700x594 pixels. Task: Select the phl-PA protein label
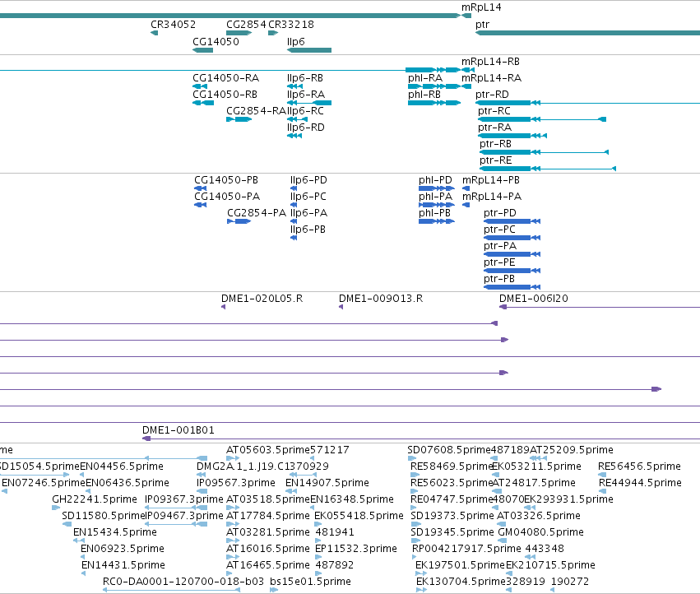tap(435, 197)
